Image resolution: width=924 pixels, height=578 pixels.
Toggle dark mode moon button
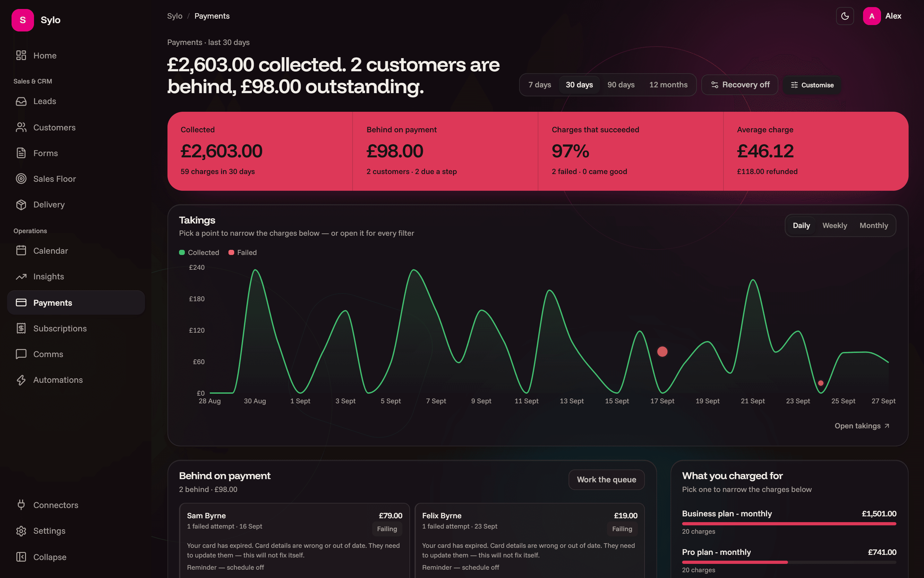point(845,16)
